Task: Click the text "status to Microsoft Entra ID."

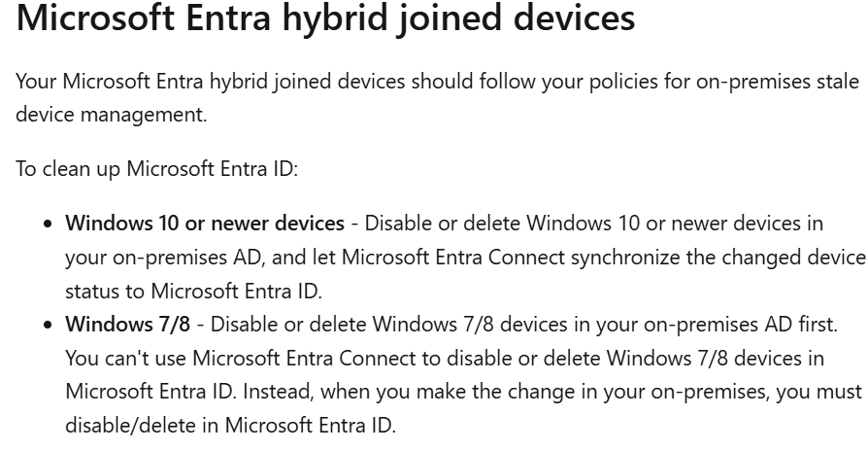Action: tap(194, 291)
